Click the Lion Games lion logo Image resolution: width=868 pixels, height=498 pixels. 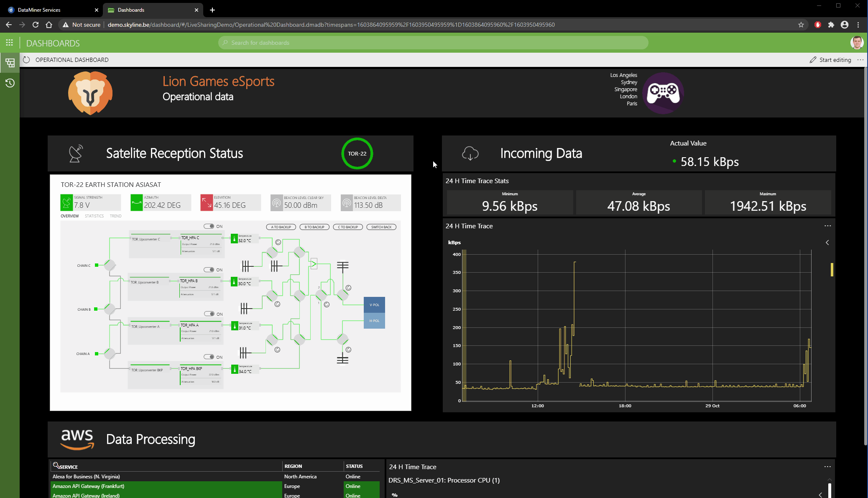90,93
